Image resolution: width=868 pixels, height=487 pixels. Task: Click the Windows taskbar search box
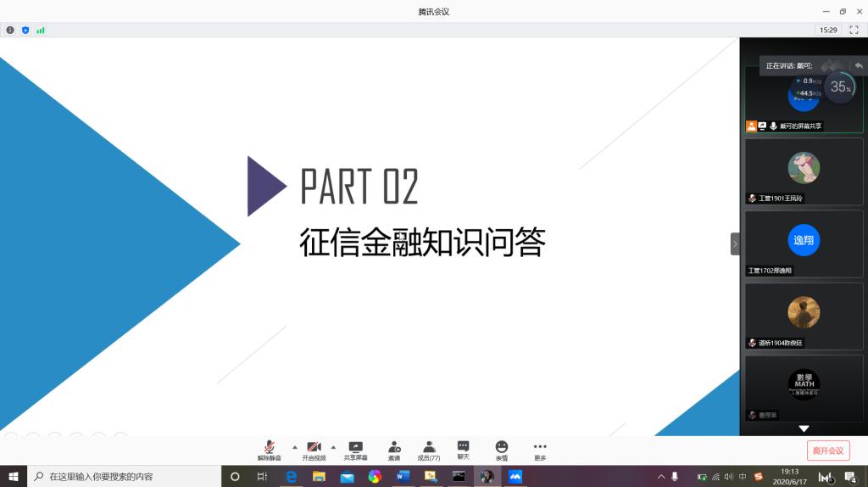(125, 477)
